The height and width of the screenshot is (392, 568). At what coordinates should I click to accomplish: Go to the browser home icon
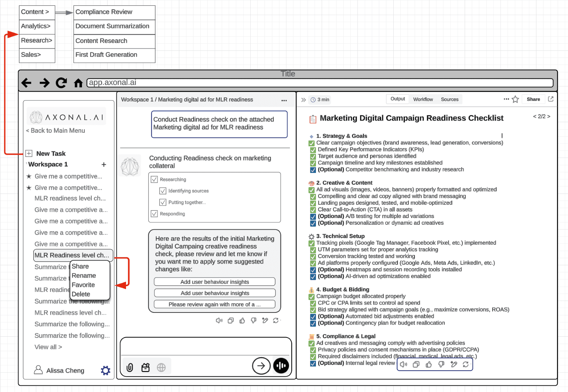(78, 83)
